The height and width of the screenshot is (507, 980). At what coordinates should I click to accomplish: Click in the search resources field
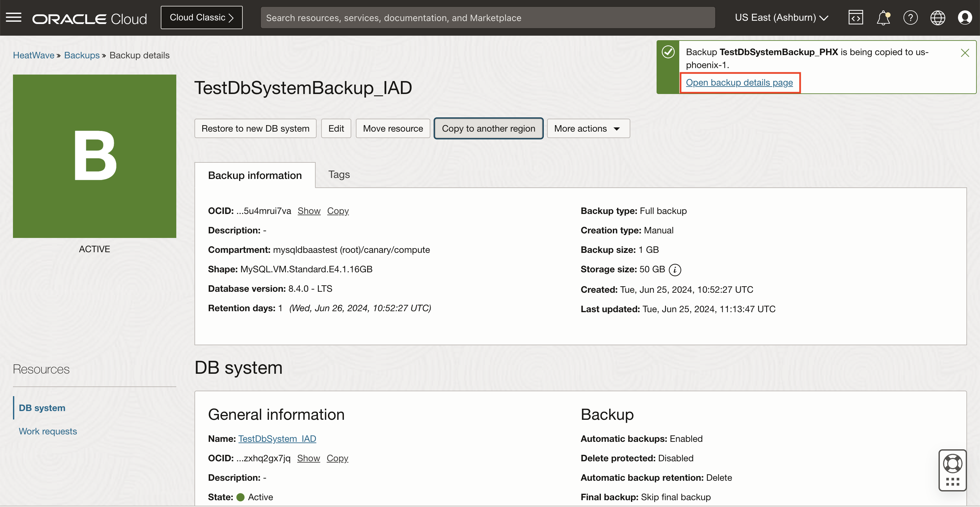[x=487, y=18]
